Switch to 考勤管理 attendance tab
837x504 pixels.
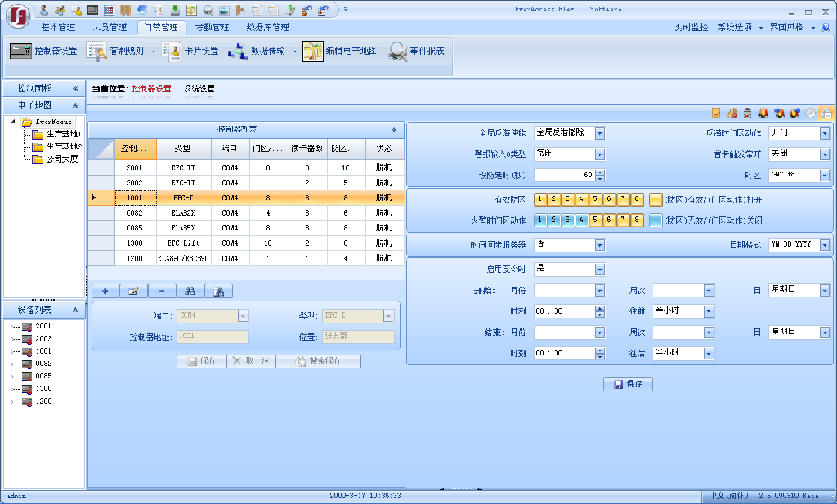(212, 27)
